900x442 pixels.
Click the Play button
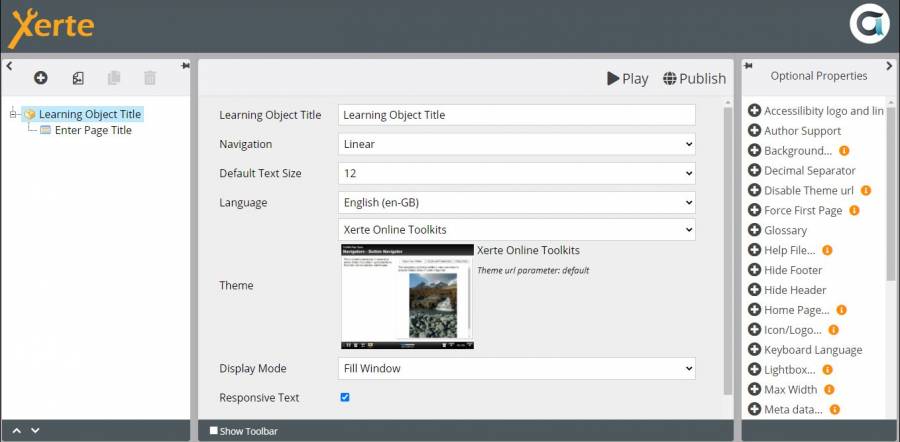pyautogui.click(x=628, y=79)
